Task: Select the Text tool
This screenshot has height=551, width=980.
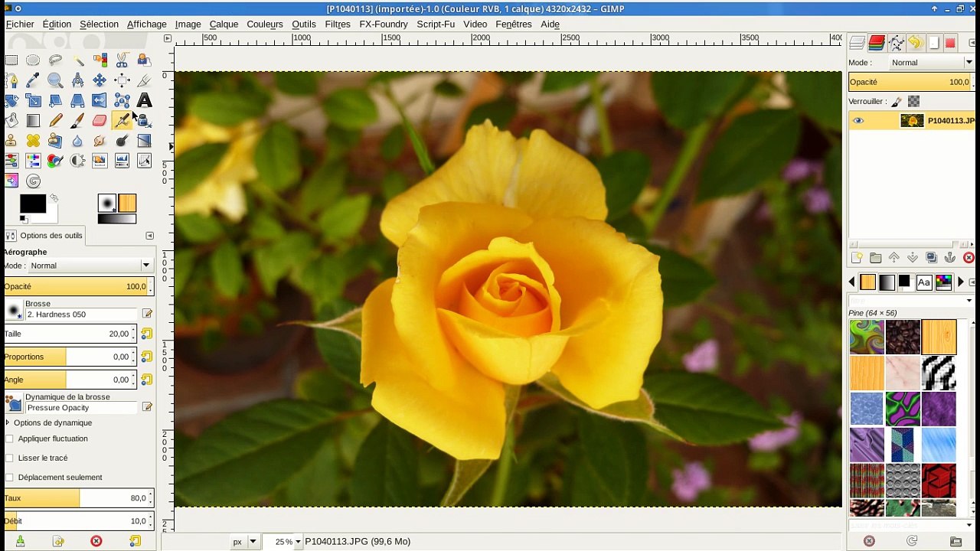Action: [x=144, y=100]
